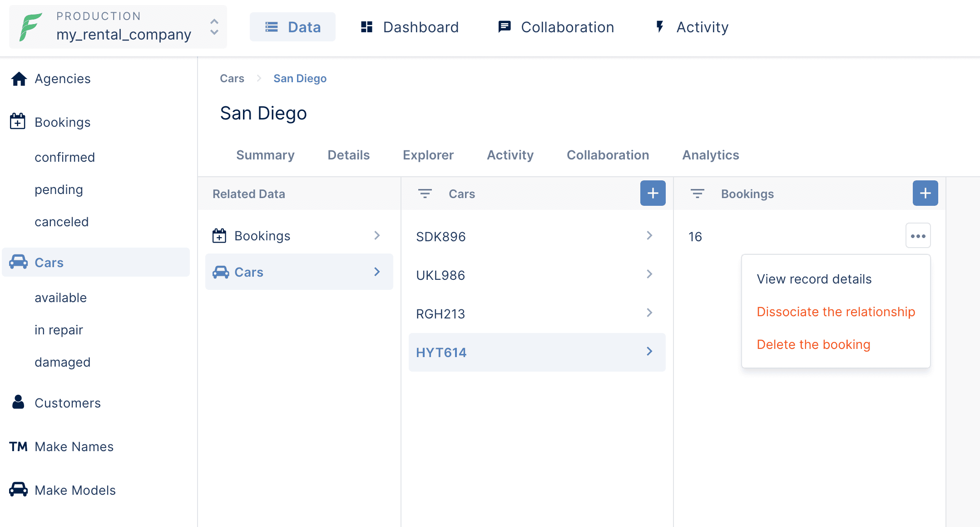980x527 pixels.
Task: Switch to the Explorer record tab
Action: (x=428, y=155)
